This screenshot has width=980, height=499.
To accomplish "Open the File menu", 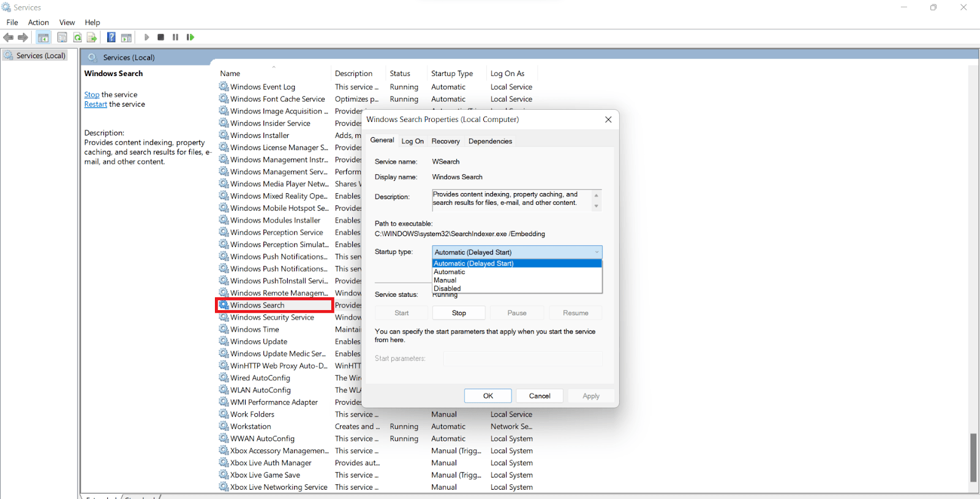I will [x=12, y=22].
